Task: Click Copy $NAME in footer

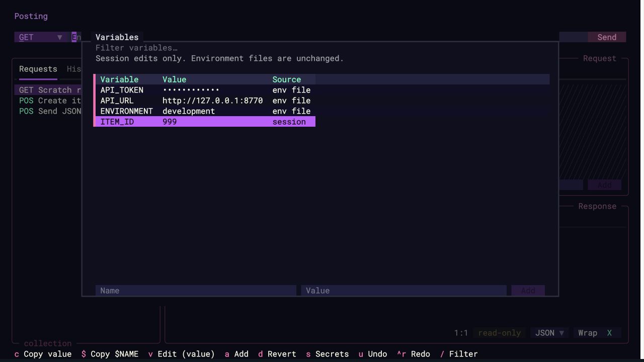Action: click(x=110, y=354)
